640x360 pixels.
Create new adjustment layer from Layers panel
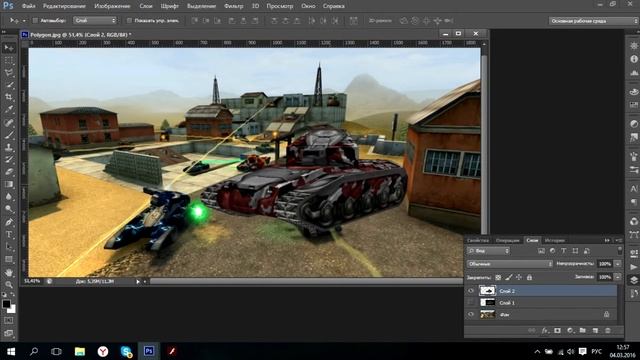click(x=570, y=331)
